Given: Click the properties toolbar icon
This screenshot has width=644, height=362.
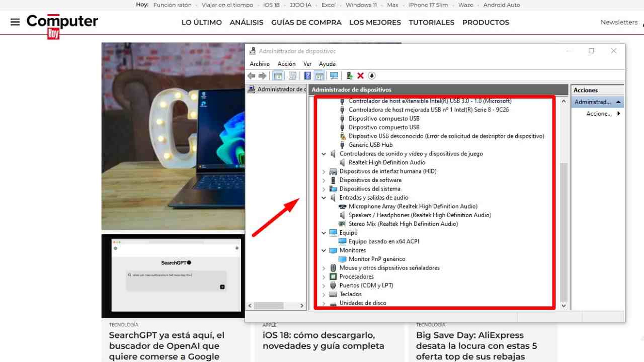Looking at the screenshot, I should click(292, 76).
